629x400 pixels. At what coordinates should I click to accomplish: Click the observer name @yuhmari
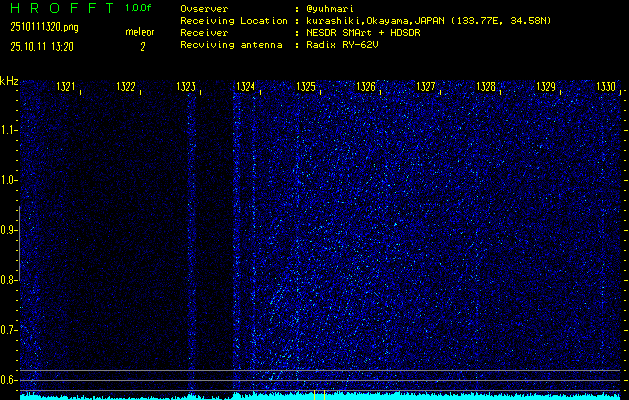tap(330, 9)
